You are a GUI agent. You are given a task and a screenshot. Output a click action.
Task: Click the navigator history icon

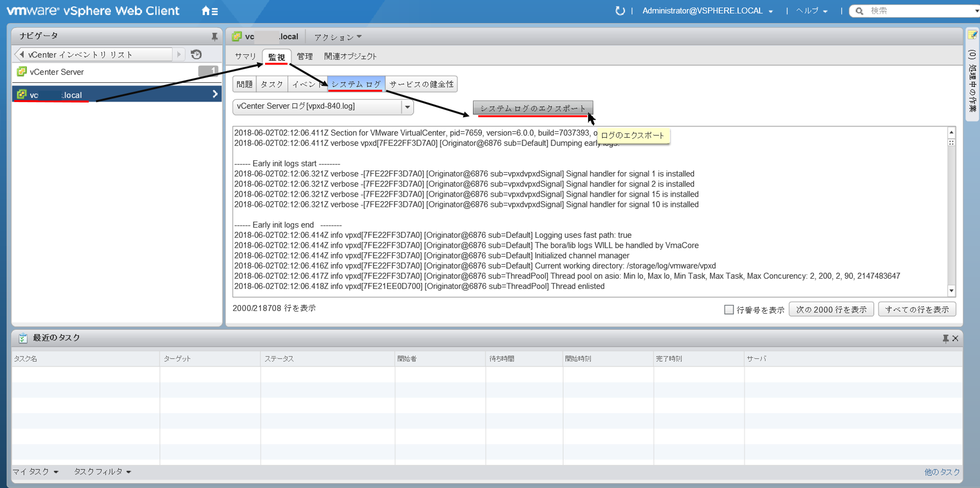point(196,54)
